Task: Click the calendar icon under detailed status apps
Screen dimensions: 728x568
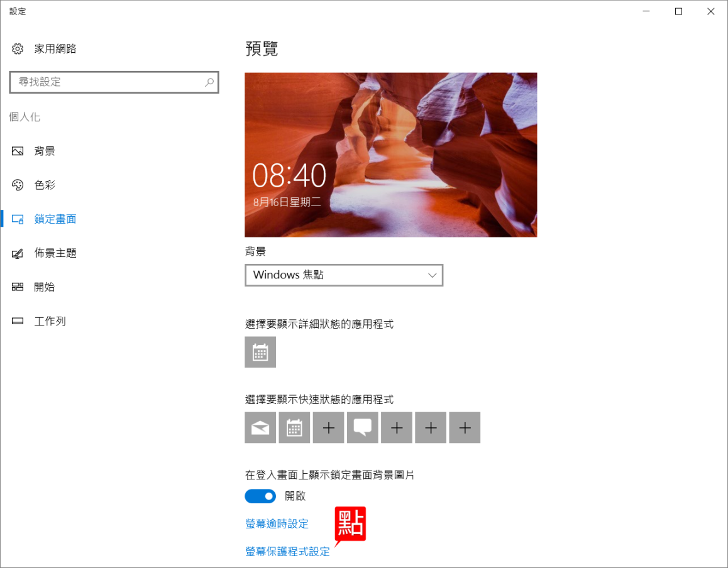Action: 260,352
